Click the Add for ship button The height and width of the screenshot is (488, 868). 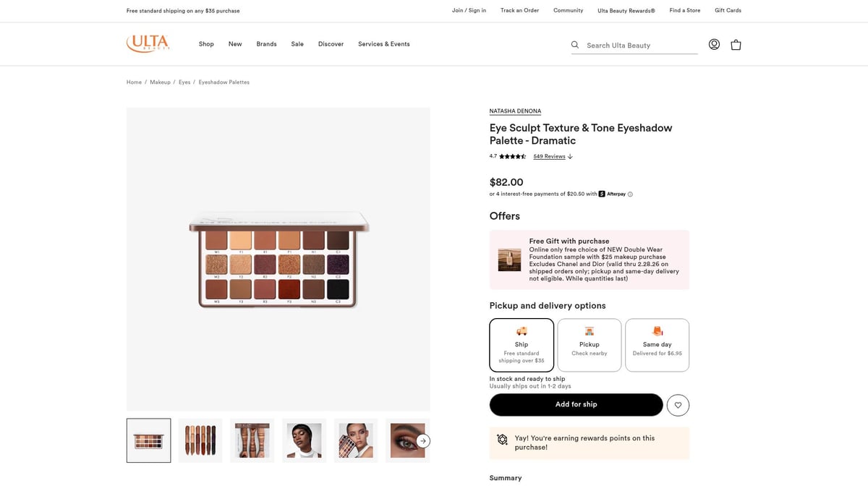tap(576, 404)
